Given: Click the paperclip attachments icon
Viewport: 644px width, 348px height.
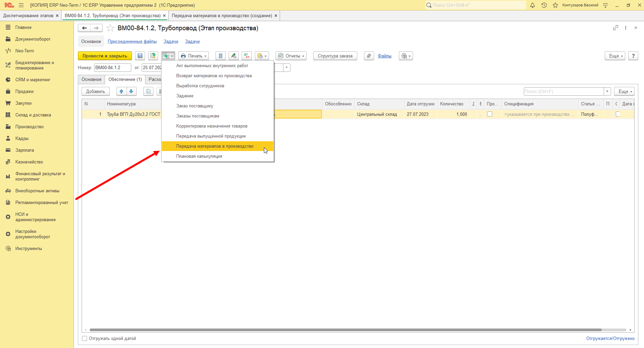Looking at the screenshot, I should [369, 56].
